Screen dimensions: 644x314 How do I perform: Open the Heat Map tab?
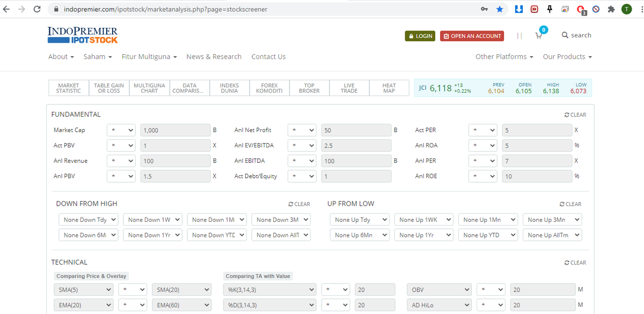(x=389, y=88)
